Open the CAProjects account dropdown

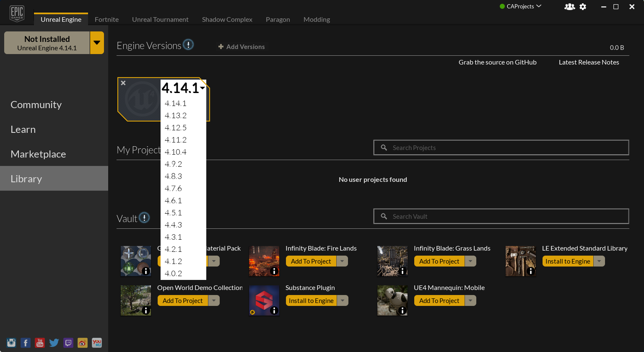521,6
